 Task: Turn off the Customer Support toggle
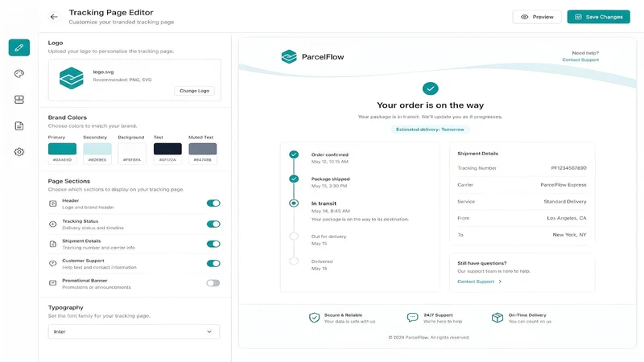[x=213, y=264]
